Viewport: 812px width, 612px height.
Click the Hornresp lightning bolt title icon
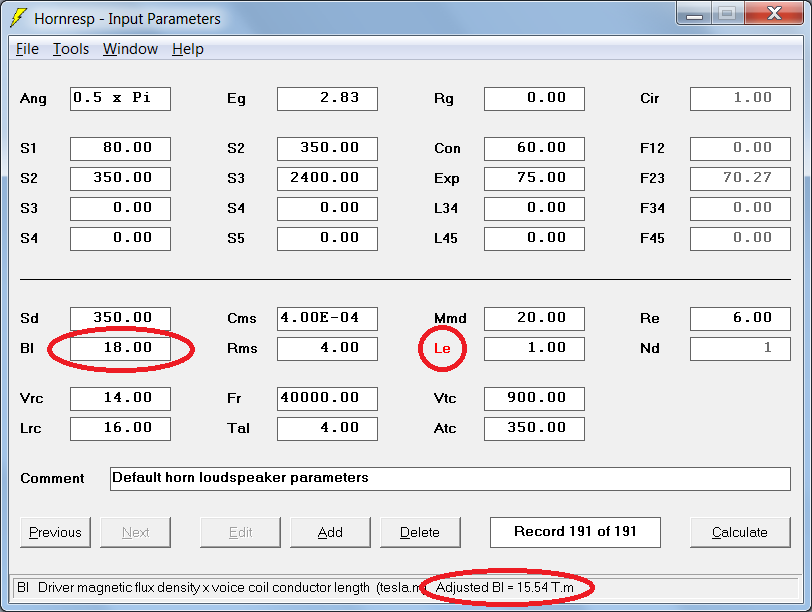coord(19,18)
